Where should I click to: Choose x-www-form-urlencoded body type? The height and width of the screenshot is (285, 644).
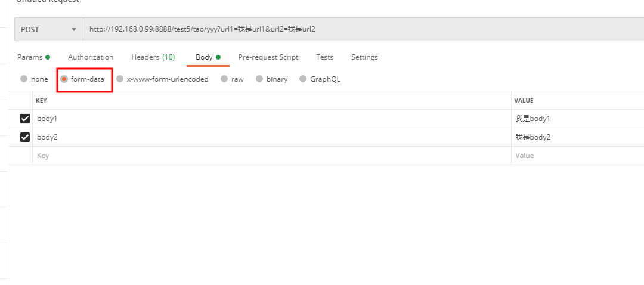coord(120,79)
